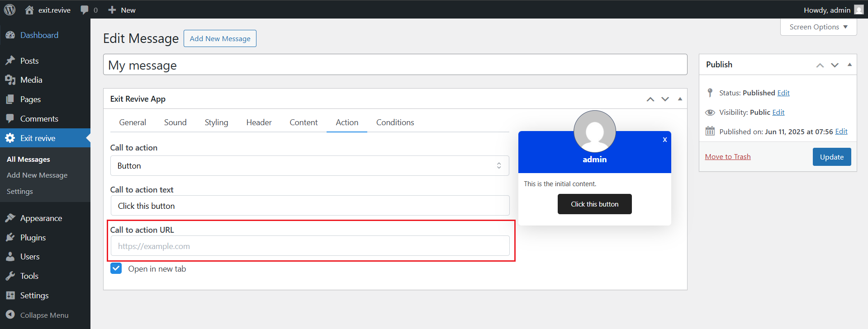Viewport: 868px width, 329px height.
Task: Click the WordPress logo icon
Action: click(x=9, y=9)
